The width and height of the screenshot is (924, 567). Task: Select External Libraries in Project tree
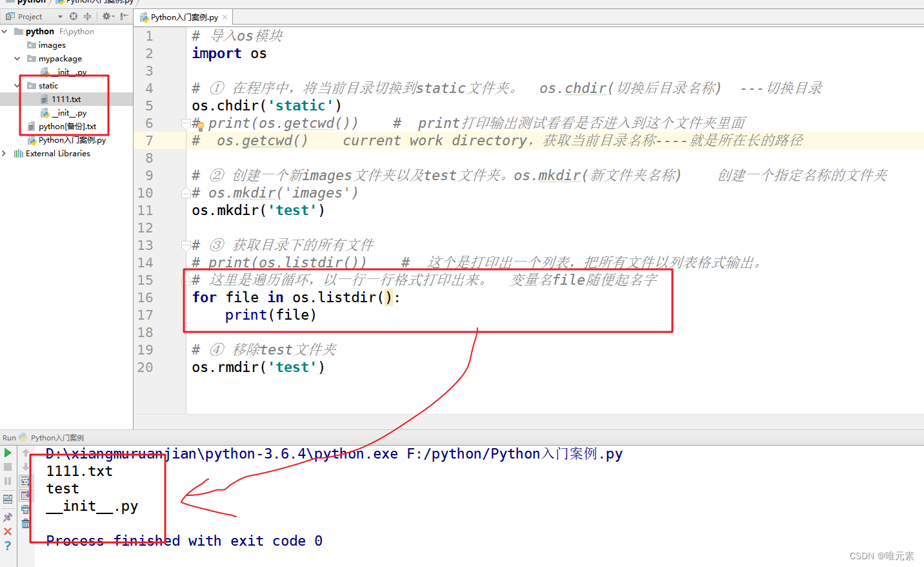coord(52,154)
